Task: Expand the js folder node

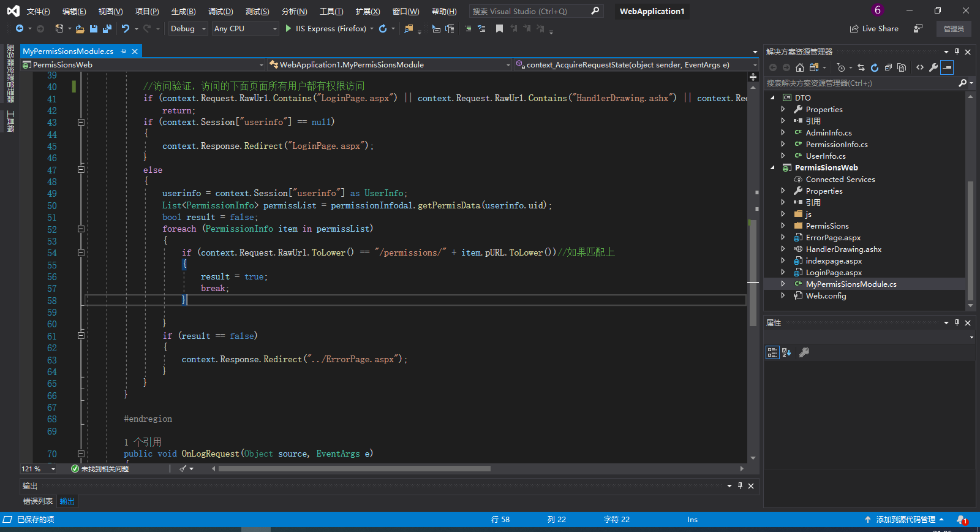Action: pyautogui.click(x=783, y=215)
